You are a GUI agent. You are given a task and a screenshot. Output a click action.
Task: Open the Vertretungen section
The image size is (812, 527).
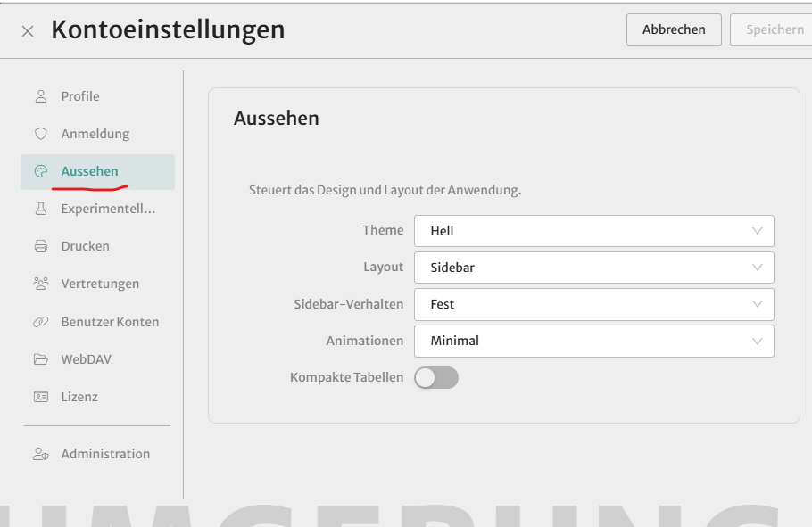[98, 284]
